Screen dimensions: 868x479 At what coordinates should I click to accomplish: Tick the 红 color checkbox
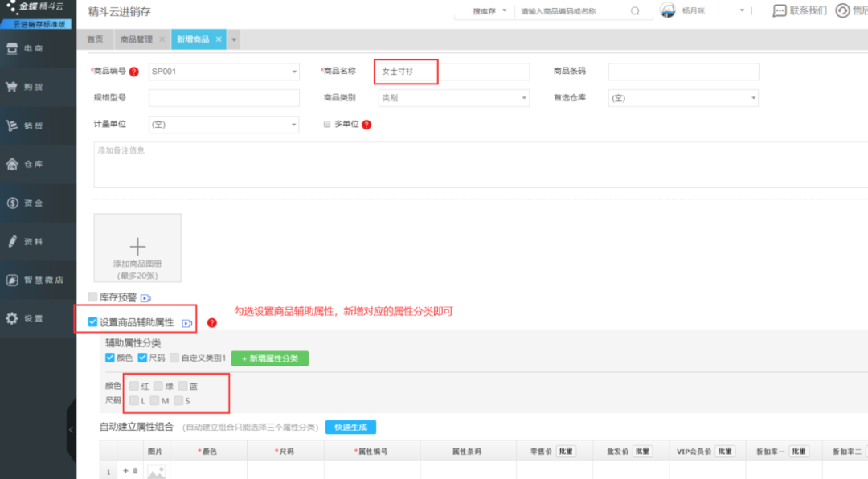tap(134, 386)
